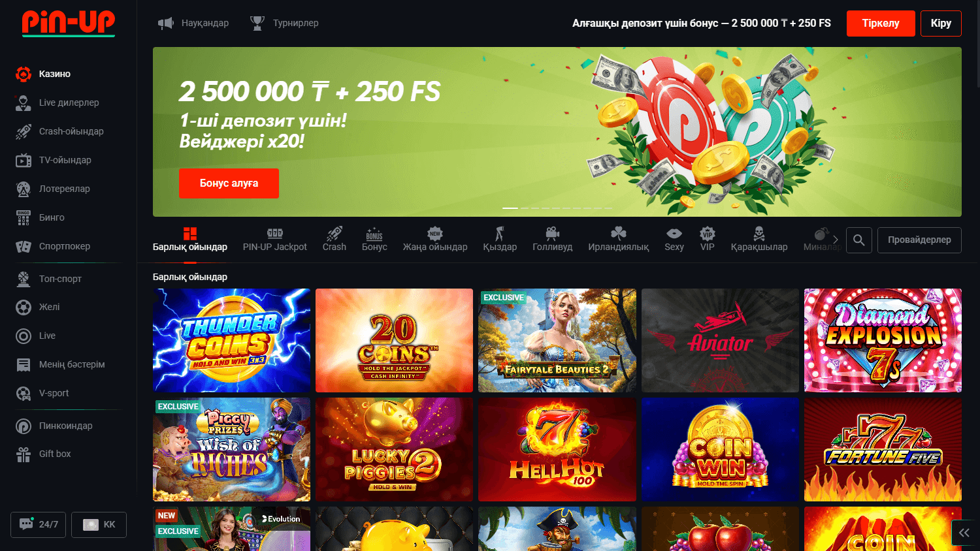Image resolution: width=980 pixels, height=551 pixels.
Task: Open the Спортпокер cards icon
Action: (x=24, y=246)
